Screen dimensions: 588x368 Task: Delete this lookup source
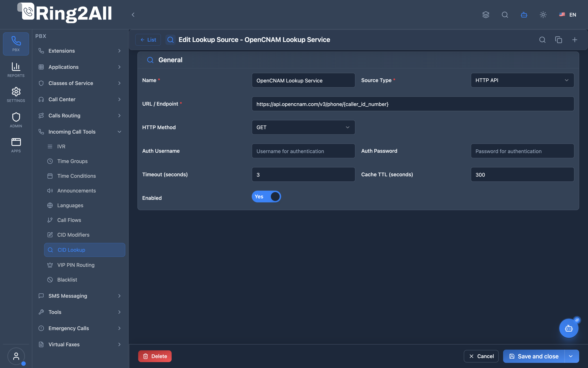(155, 356)
